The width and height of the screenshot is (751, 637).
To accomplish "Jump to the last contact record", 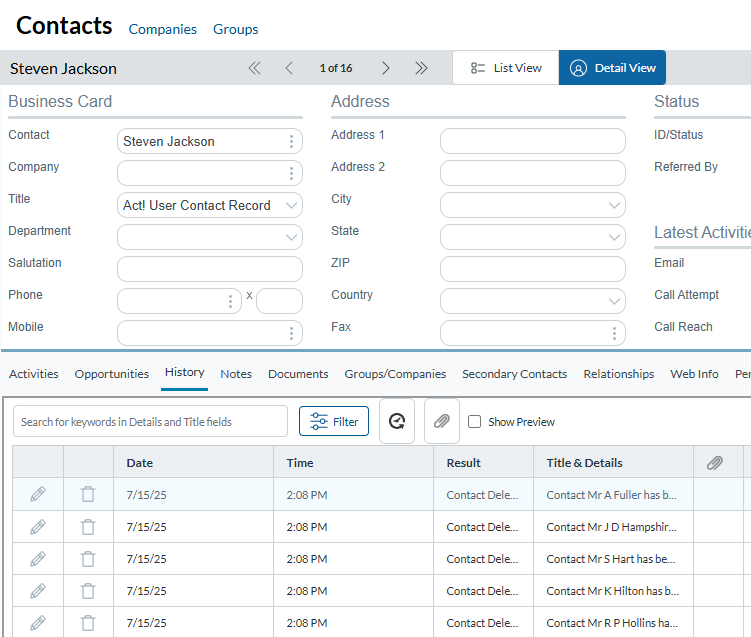I will 421,68.
